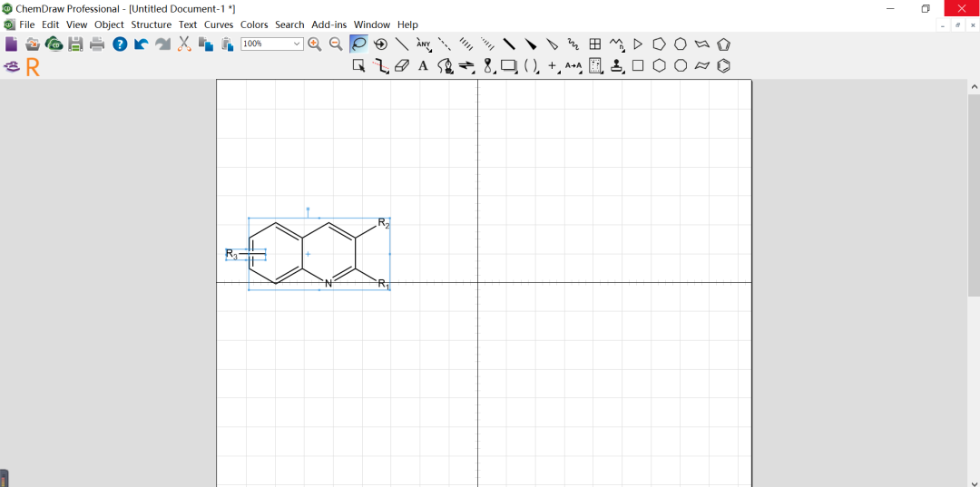Screen dimensions: 980x487
Task: Click the Redo arrow icon
Action: click(x=162, y=44)
